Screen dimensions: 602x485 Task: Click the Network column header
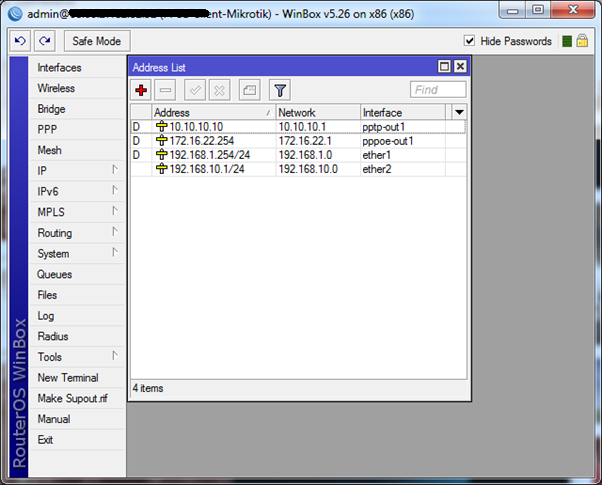click(318, 113)
